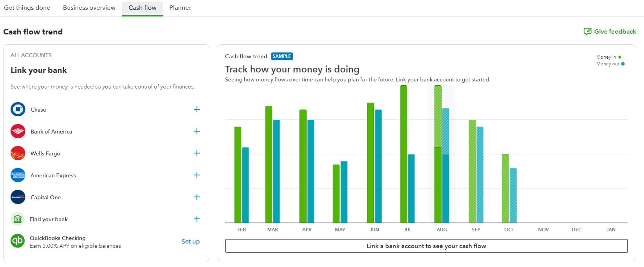Viewport: 644px width, 267px height.
Task: Click the Find your bank building icon
Action: tap(18, 219)
